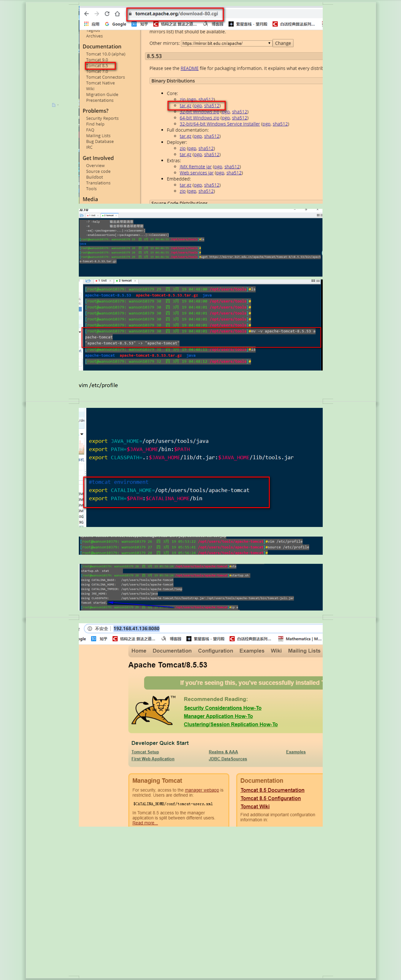
Task: Open the manager webapp link
Action: click(x=202, y=790)
